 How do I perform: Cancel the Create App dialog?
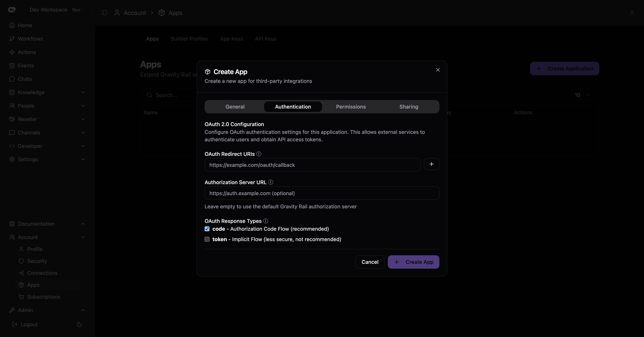370,262
